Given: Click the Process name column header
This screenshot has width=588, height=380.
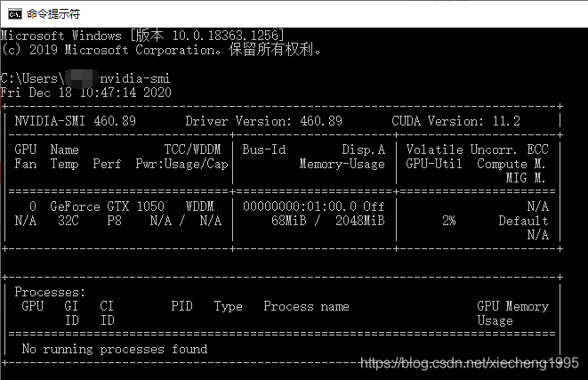Looking at the screenshot, I should coord(306,306).
